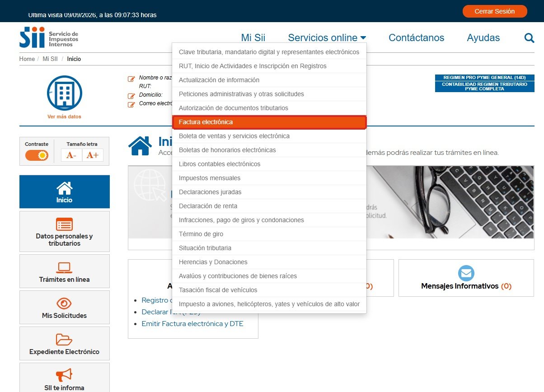544x392 pixels.
Task: Open the search magnifier icon
Action: 529,38
